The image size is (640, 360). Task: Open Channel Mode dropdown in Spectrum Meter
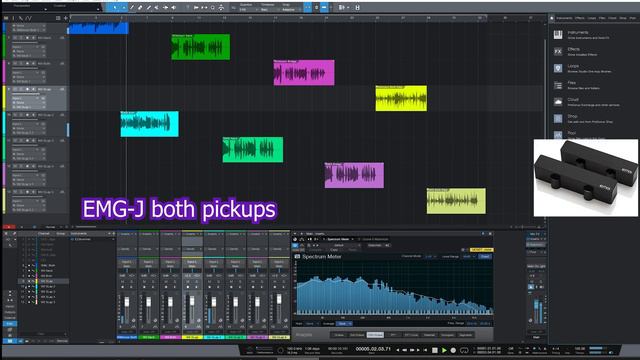pyautogui.click(x=431, y=256)
